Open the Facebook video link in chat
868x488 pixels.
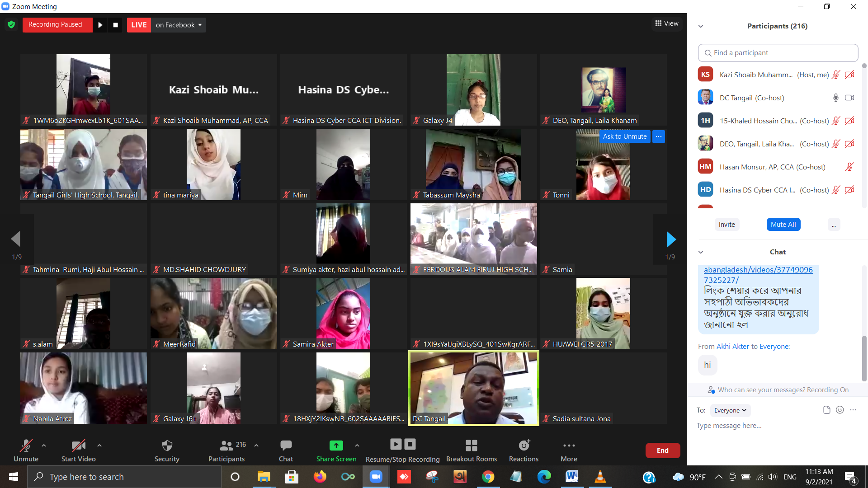(x=758, y=275)
